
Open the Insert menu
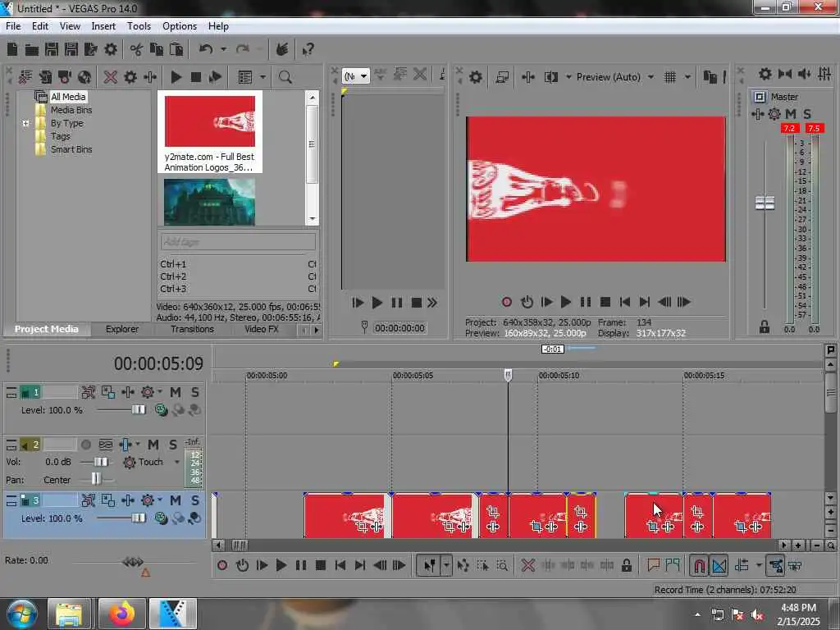point(103,25)
